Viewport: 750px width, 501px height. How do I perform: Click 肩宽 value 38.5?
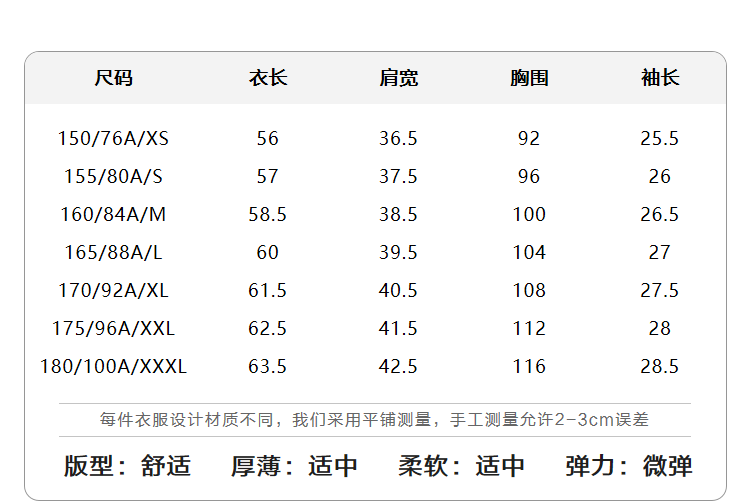[x=398, y=214]
